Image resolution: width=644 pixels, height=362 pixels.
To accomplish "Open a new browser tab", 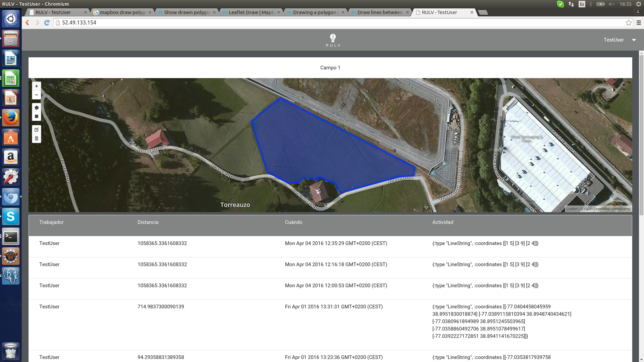I will click(483, 12).
